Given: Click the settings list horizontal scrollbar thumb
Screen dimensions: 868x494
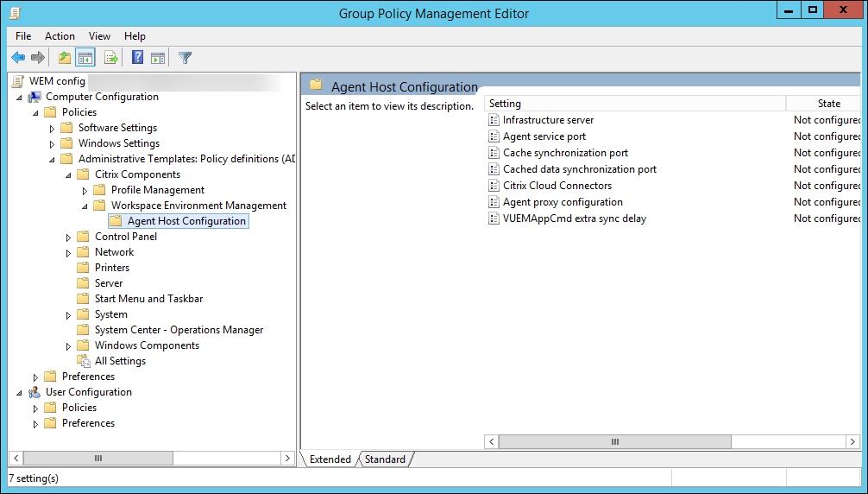Looking at the screenshot, I should pyautogui.click(x=614, y=441).
